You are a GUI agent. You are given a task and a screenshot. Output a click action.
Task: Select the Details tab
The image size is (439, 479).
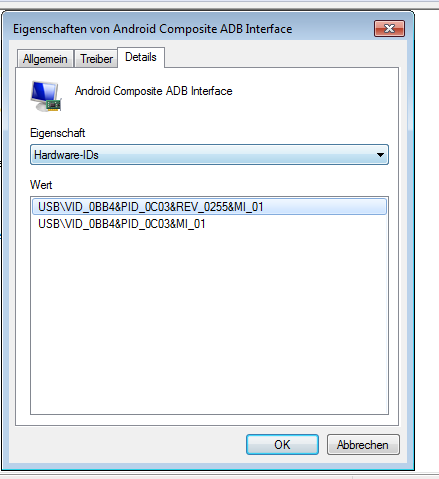click(x=141, y=57)
